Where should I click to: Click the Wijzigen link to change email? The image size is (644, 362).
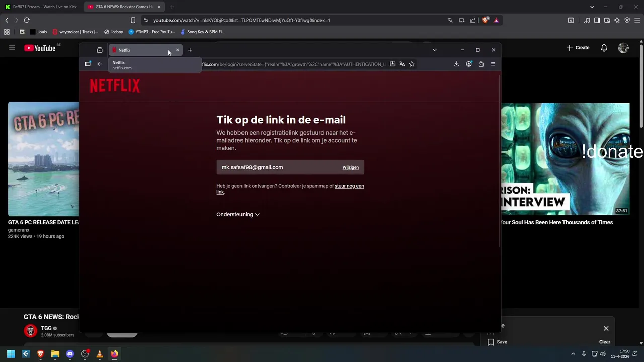point(351,167)
